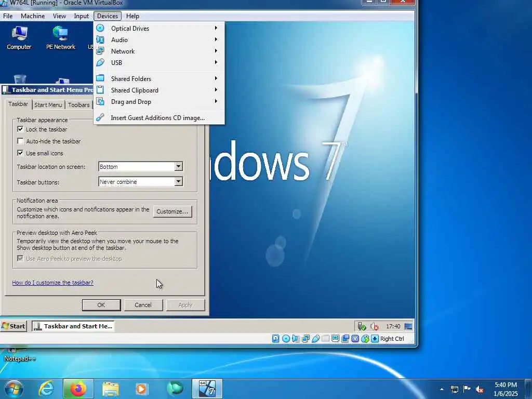Screen dimensions: 532x399
Task: Click the host muted volume icon
Action: (480, 389)
